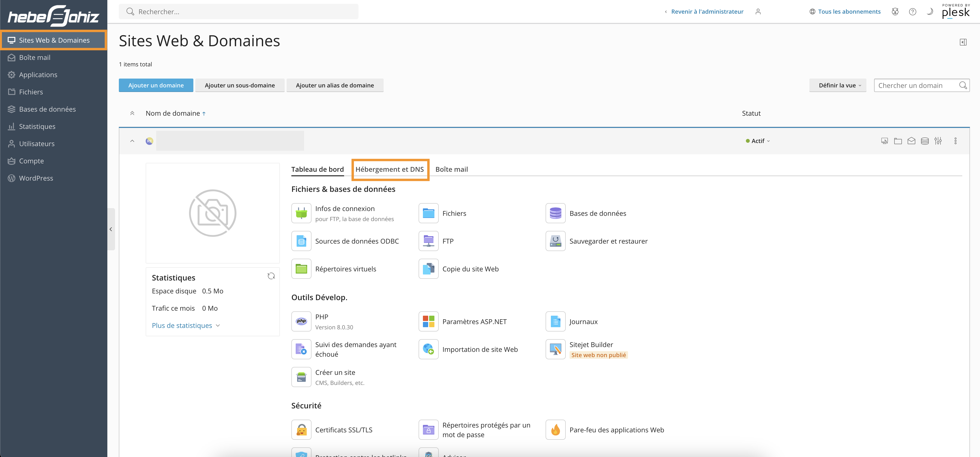Open Copie du site Web
This screenshot has height=457, width=980.
[x=470, y=269]
